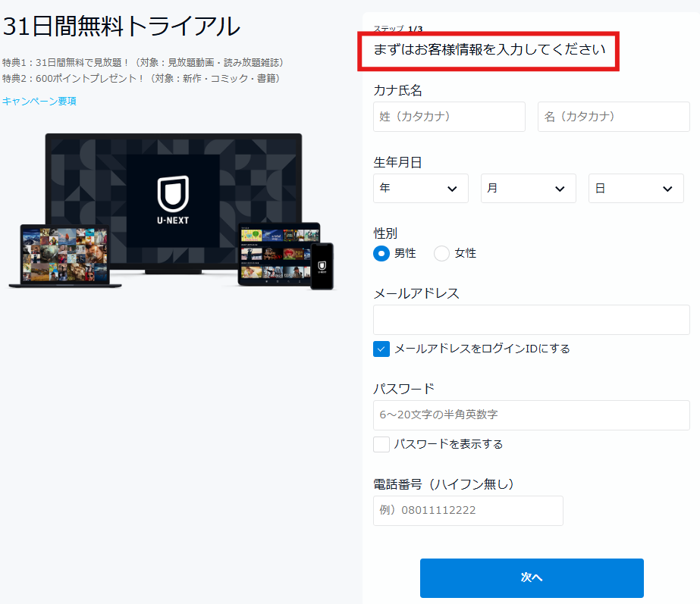Click the まずはお客様情報を入力してください heading
Viewport: 700px width, 604px height.
(x=489, y=50)
